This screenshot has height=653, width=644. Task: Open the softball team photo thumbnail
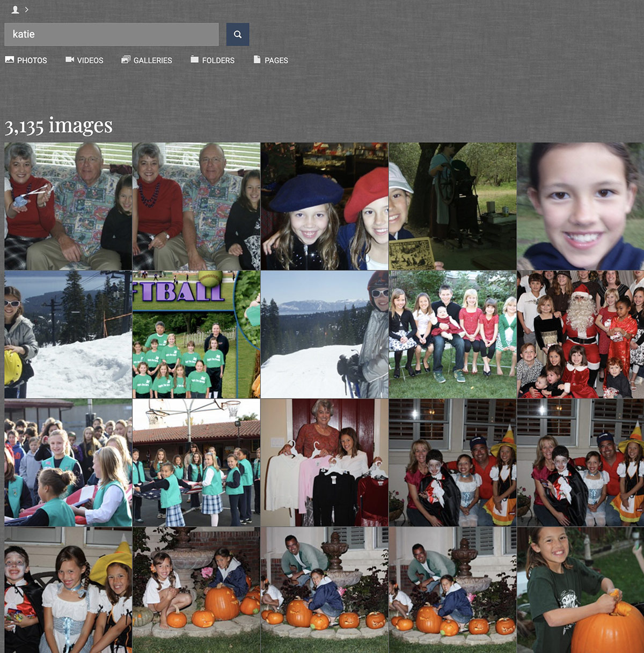point(196,334)
